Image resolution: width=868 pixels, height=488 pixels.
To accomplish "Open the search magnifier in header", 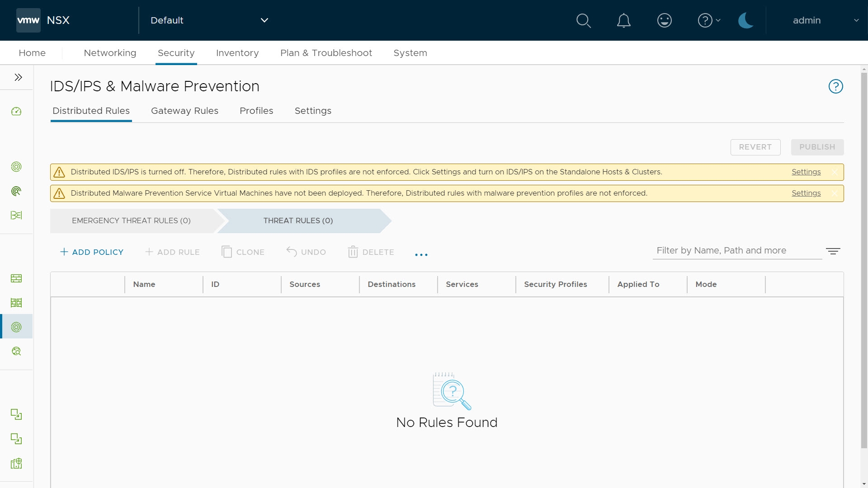I will [x=583, y=20].
